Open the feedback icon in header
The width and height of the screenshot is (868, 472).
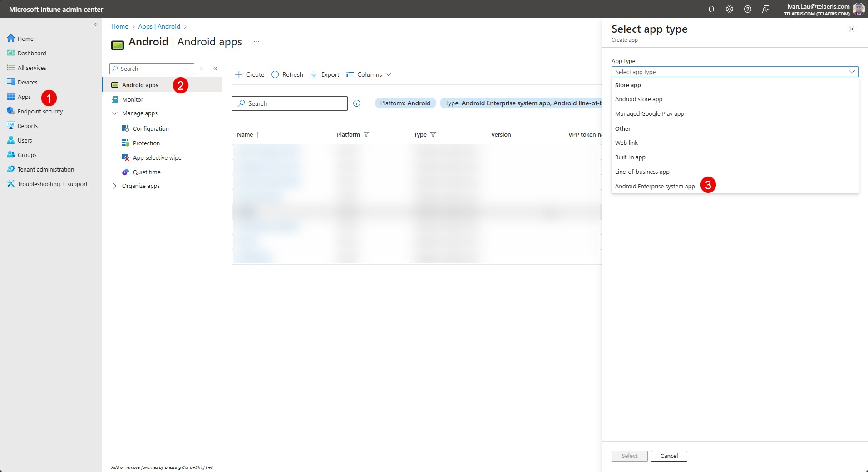[766, 9]
